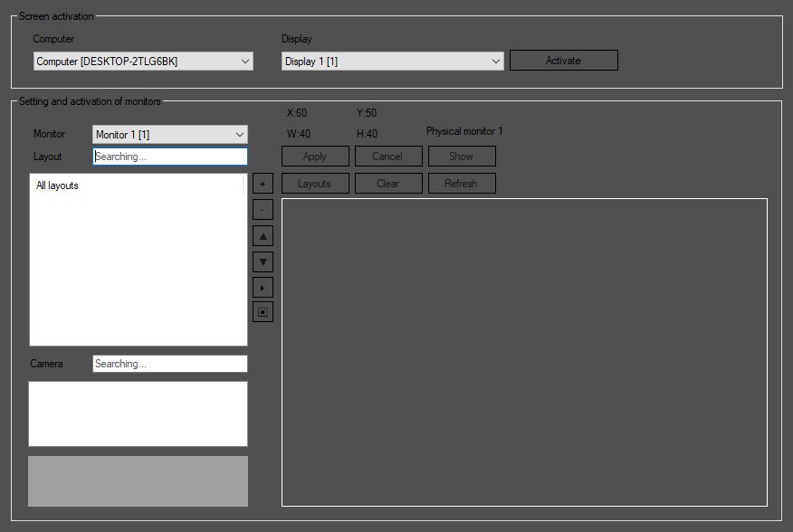Expand the Display 1 [1] dropdown
Image resolution: width=793 pixels, height=532 pixels.
click(392, 62)
